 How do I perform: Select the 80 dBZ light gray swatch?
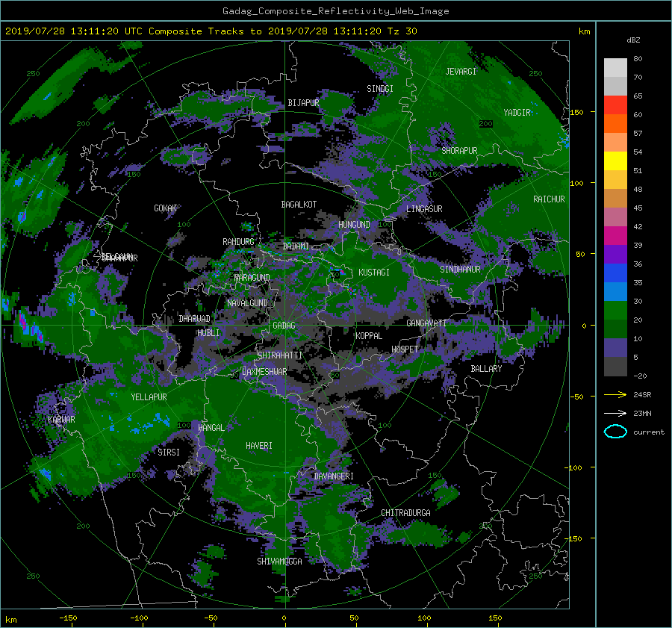(x=615, y=67)
